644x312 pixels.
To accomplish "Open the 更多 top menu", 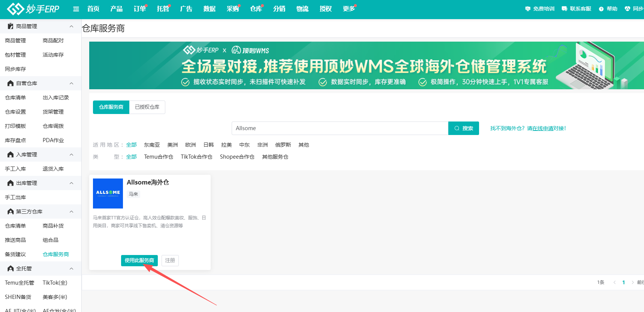I will point(349,9).
